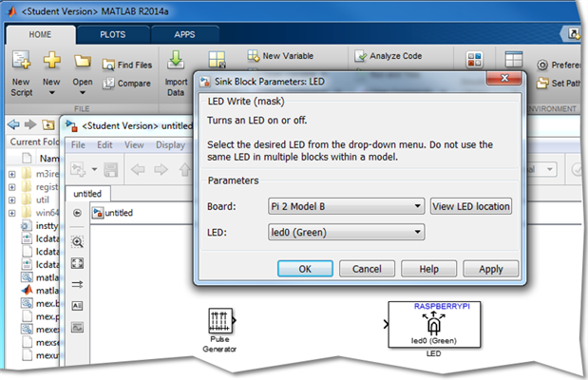Click the OK button
588x380 pixels.
305,269
